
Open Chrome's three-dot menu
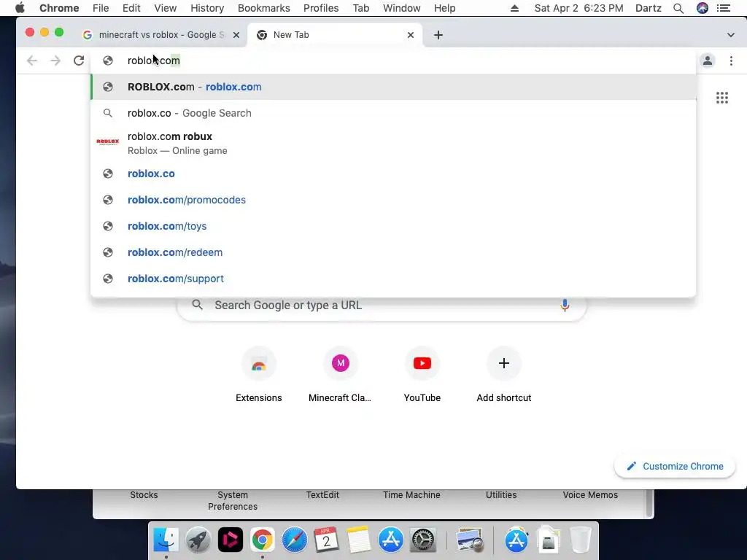pyautogui.click(x=731, y=61)
